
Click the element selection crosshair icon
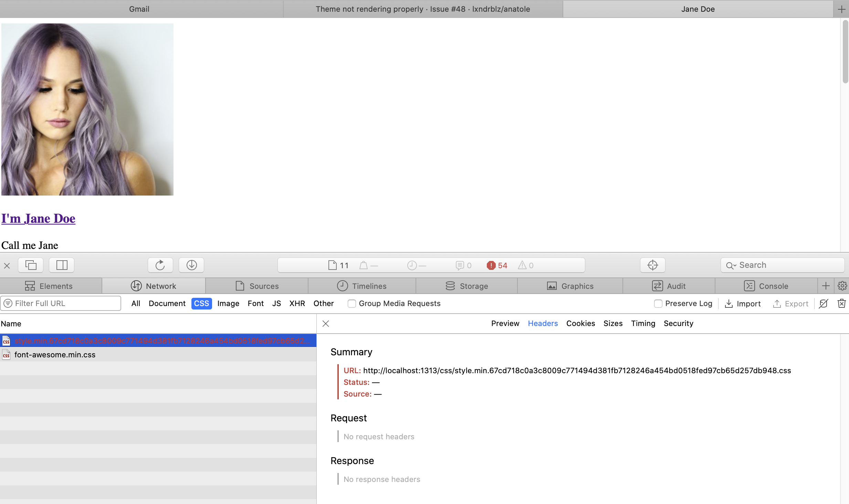coord(652,265)
